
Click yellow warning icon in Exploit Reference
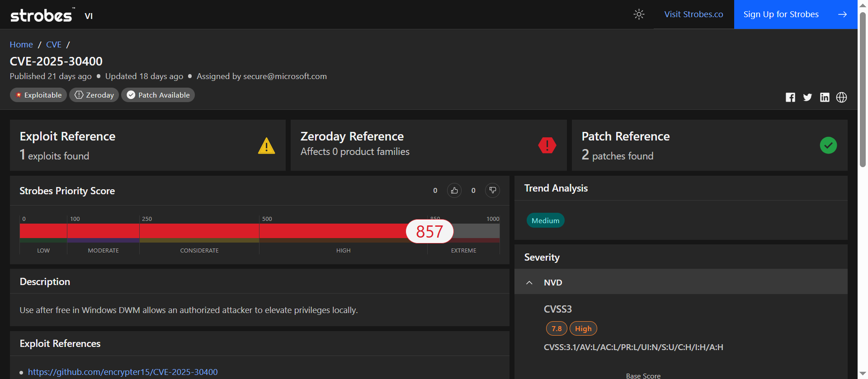click(x=266, y=145)
